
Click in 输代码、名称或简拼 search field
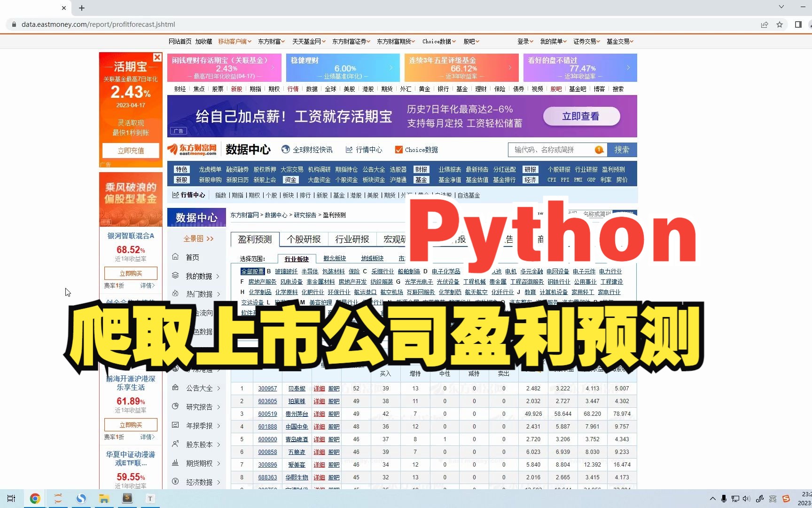point(557,150)
